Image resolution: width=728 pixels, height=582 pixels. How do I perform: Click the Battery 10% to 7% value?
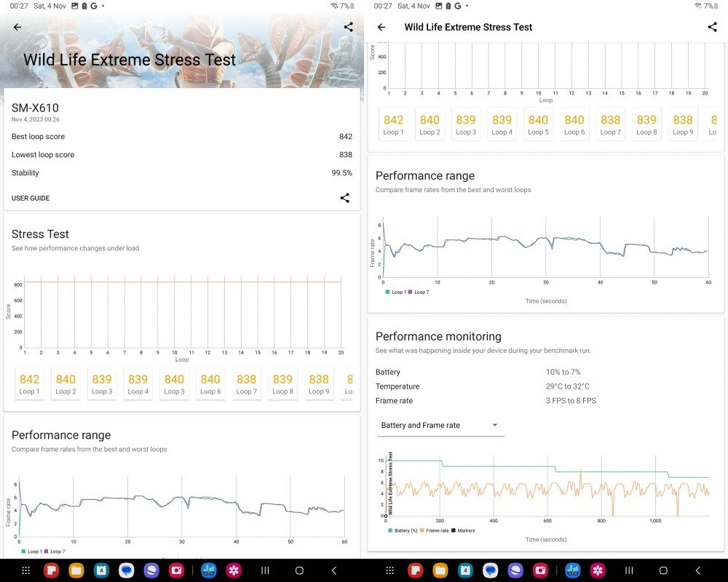(x=563, y=372)
